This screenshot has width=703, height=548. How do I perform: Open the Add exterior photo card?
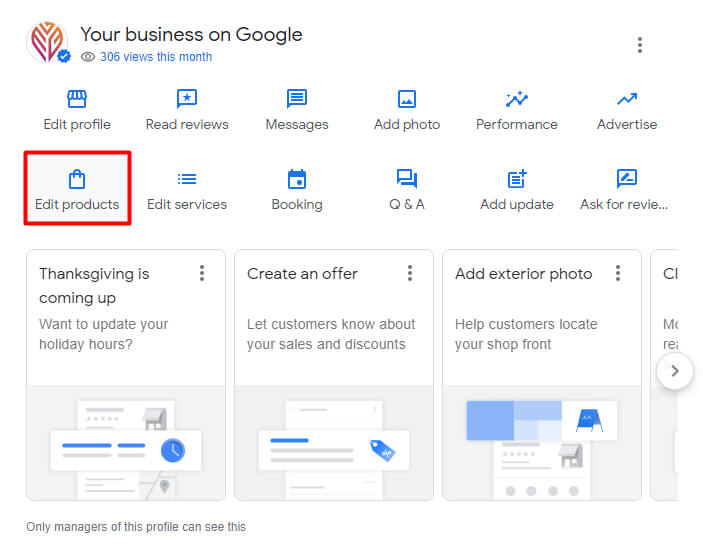tap(542, 375)
